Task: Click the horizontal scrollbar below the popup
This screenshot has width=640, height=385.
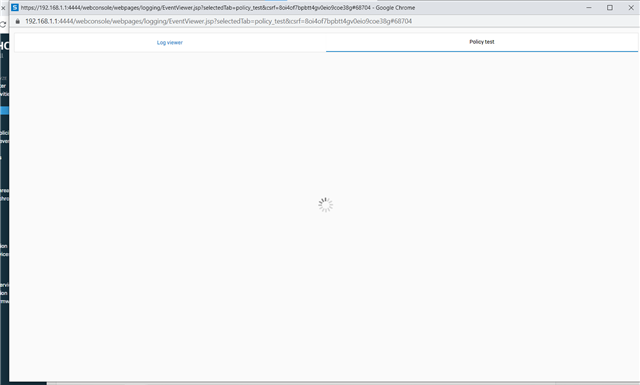Action: [343, 383]
